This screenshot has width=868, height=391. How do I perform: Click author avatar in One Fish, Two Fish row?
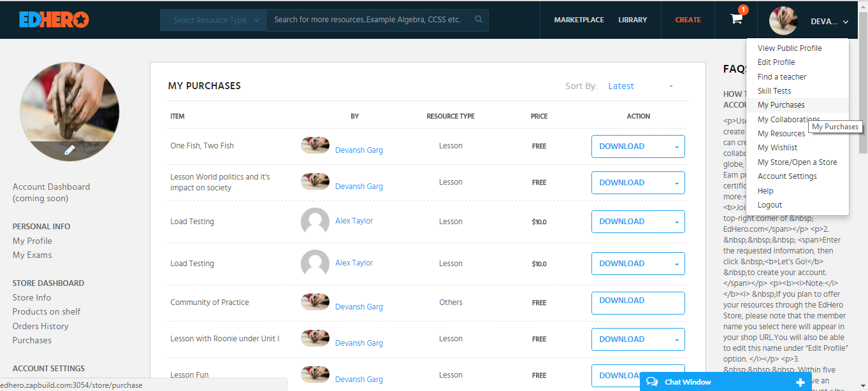[x=315, y=145]
